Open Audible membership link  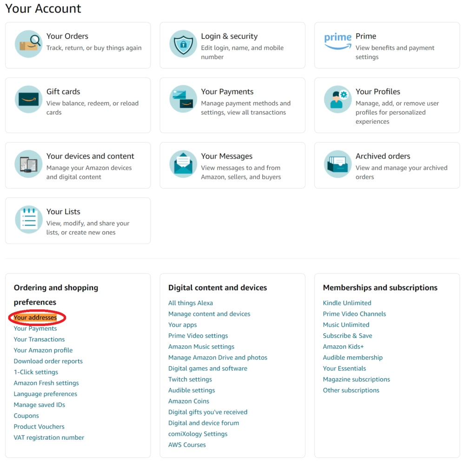coord(353,358)
